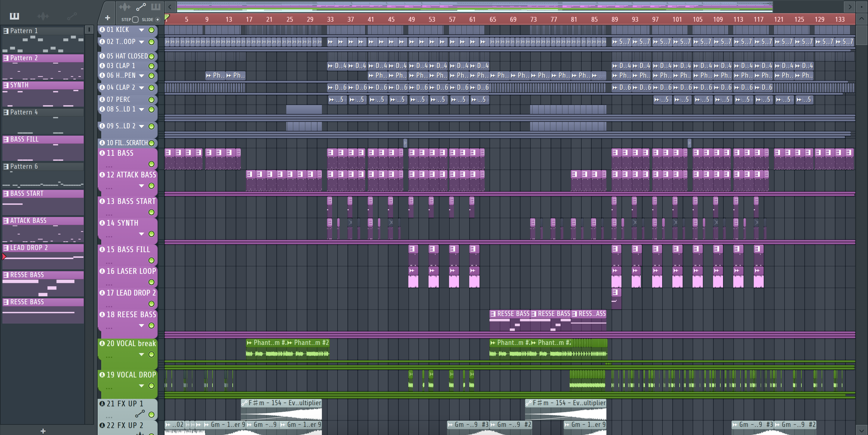Viewport: 868px width, 435px height.
Task: Mute the 01 KICK track
Action: [152, 30]
